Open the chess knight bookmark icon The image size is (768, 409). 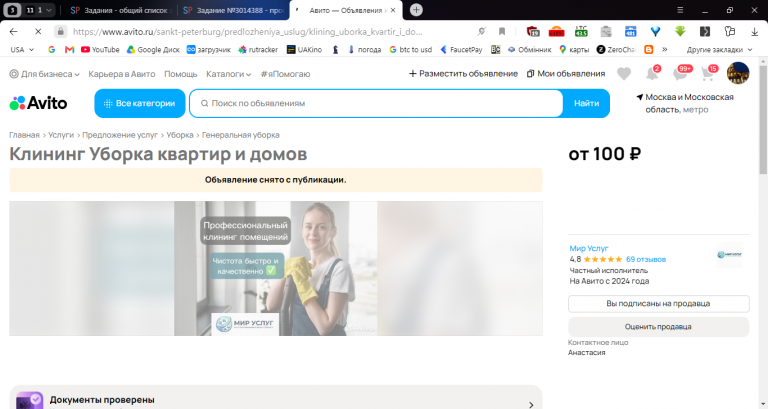pos(336,49)
